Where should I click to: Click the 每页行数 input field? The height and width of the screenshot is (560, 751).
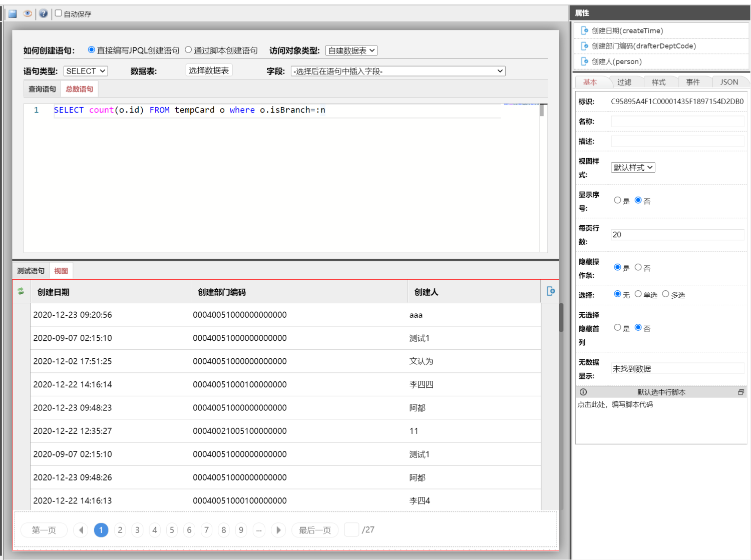[x=677, y=235]
